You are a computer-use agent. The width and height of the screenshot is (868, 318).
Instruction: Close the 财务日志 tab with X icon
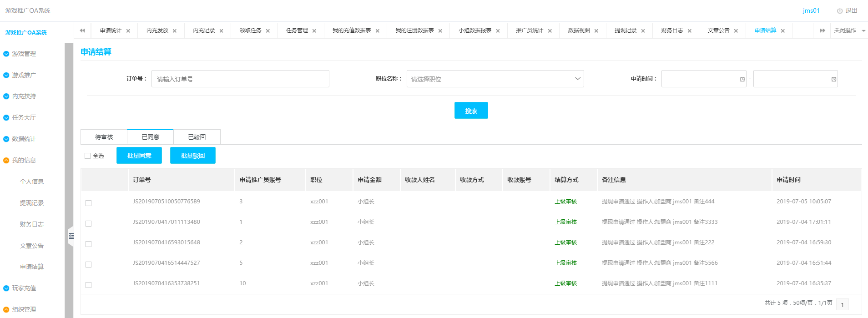click(690, 31)
